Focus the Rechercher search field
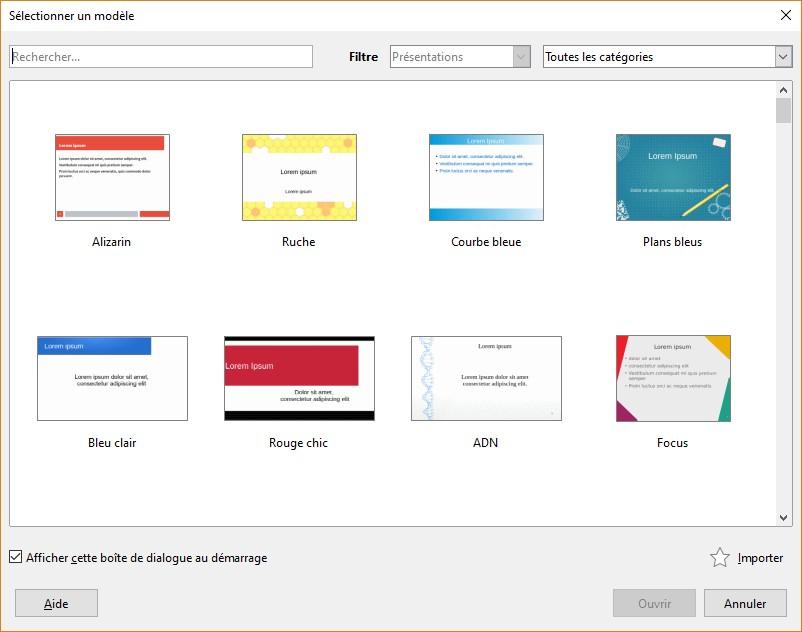This screenshot has width=802, height=632. (x=161, y=57)
